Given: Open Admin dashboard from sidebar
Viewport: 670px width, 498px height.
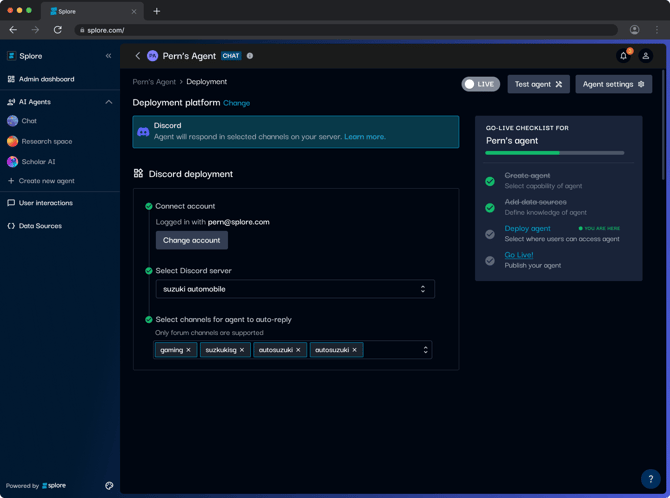Looking at the screenshot, I should (x=41, y=79).
